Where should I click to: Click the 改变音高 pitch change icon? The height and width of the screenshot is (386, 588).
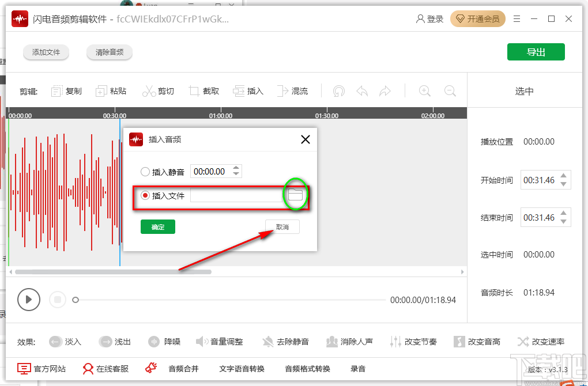[477, 341]
